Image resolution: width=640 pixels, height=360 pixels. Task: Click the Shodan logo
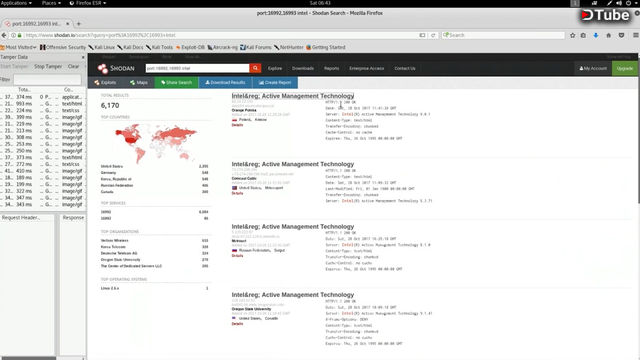click(116, 68)
